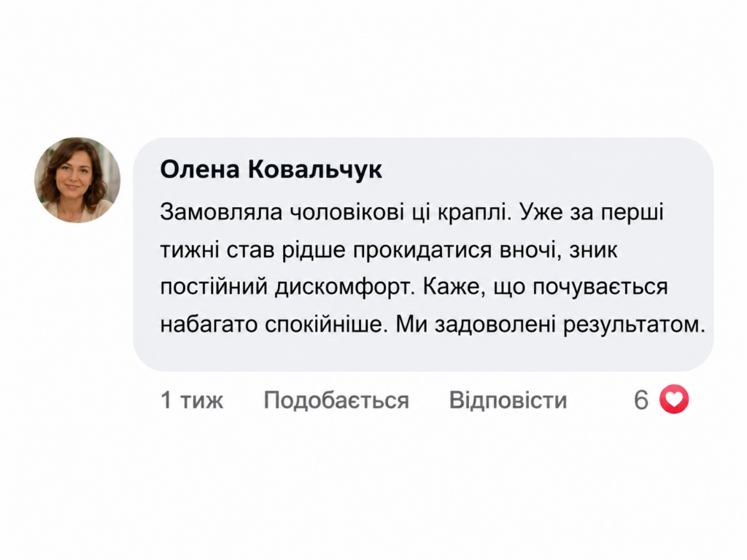747x560 pixels.
Task: Click the word тижні starting the second line
Action: pos(190,251)
